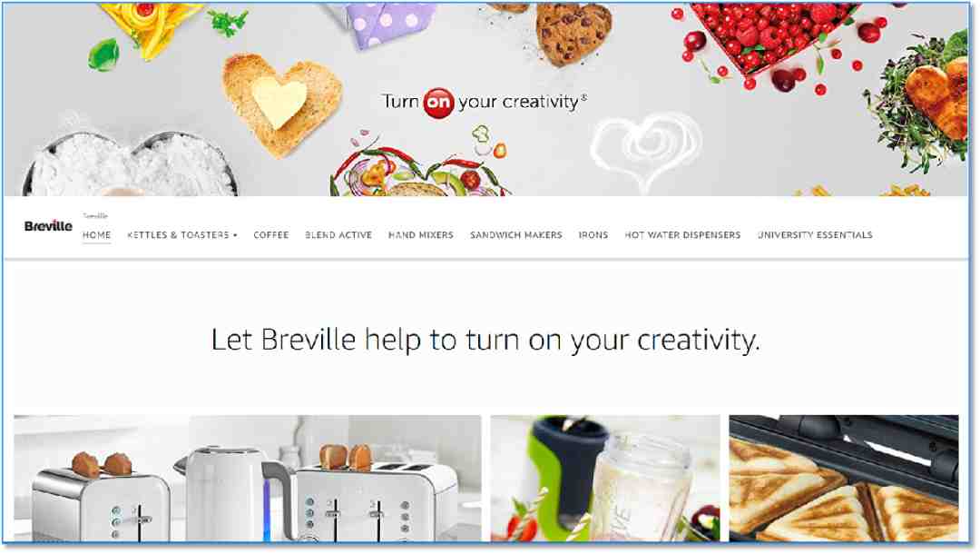Click the 'Turn on your creativity' banner text
Viewport: 980px width, 554px height.
(485, 102)
